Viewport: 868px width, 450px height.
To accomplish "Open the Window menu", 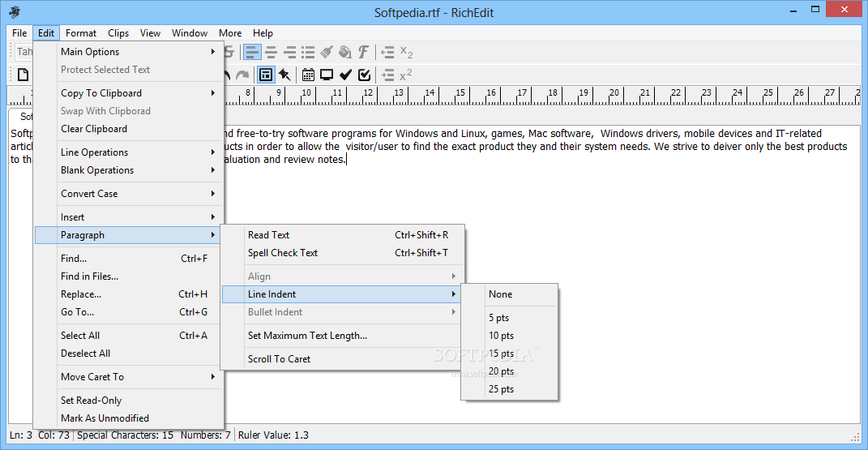I will coord(190,33).
